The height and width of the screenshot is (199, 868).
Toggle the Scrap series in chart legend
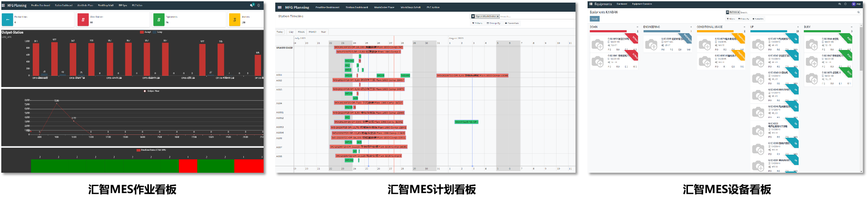157,32
